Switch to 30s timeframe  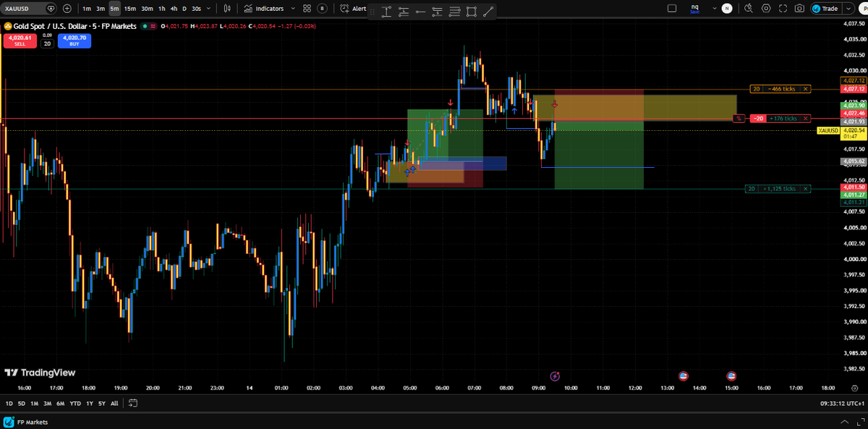196,9
